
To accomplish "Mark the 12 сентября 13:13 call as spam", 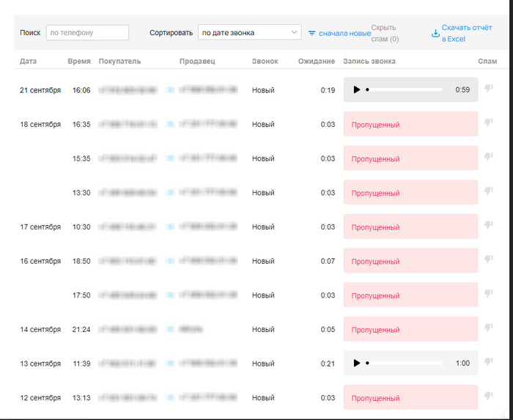I will pyautogui.click(x=489, y=396).
